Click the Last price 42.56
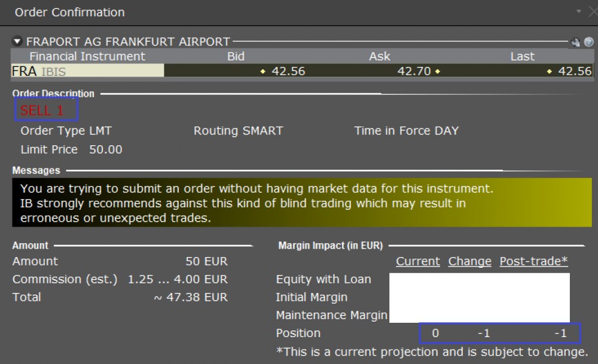598x364 pixels. click(x=574, y=71)
